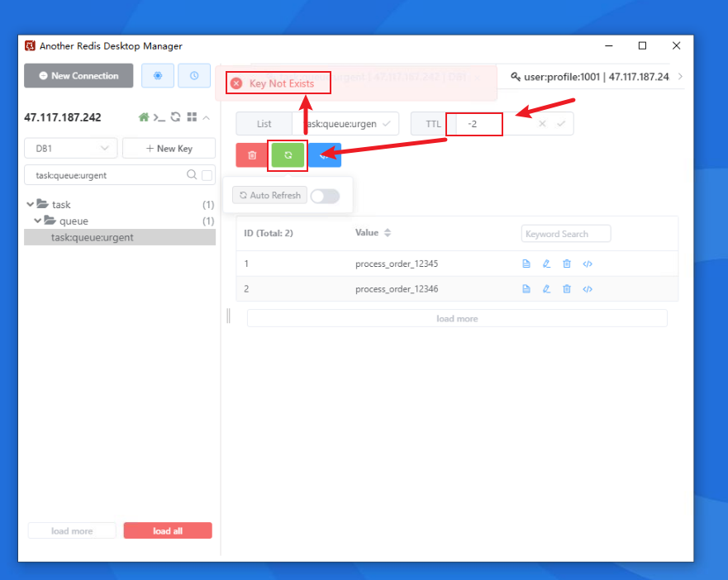Delete the key with red trash button
This screenshot has width=728, height=580.
pos(252,155)
